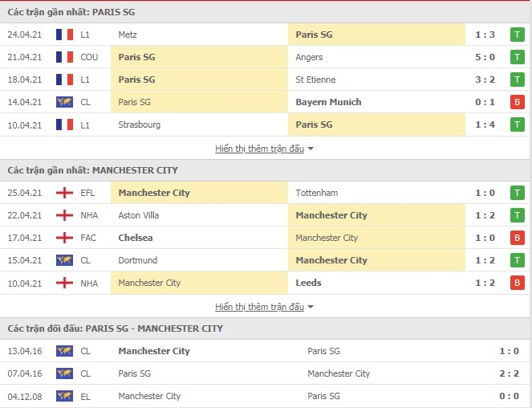532x408 pixels.
Task: Click Champions League icon on 14.04.21 row
Action: (64, 102)
